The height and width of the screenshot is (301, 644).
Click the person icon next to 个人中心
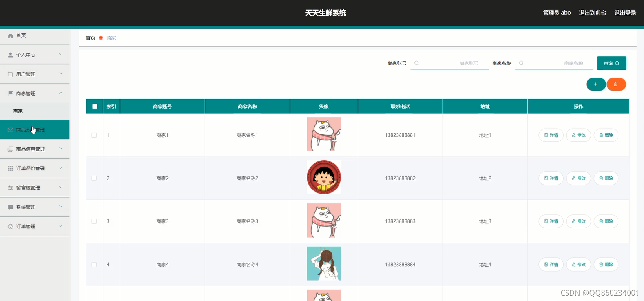(11, 55)
